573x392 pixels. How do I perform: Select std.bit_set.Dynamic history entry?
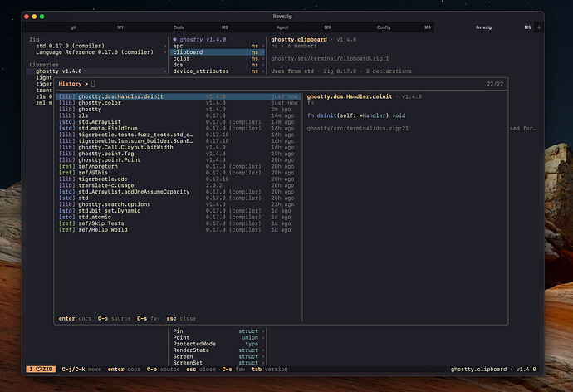(178, 211)
